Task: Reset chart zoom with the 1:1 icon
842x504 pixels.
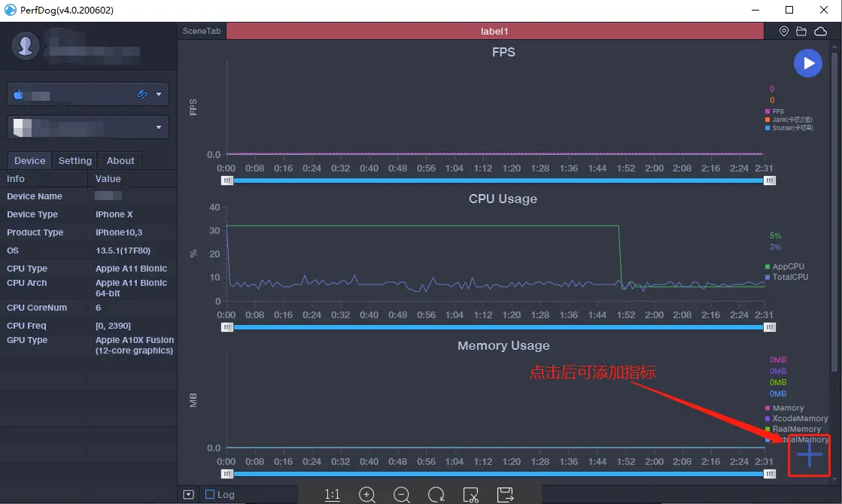Action: [x=333, y=494]
